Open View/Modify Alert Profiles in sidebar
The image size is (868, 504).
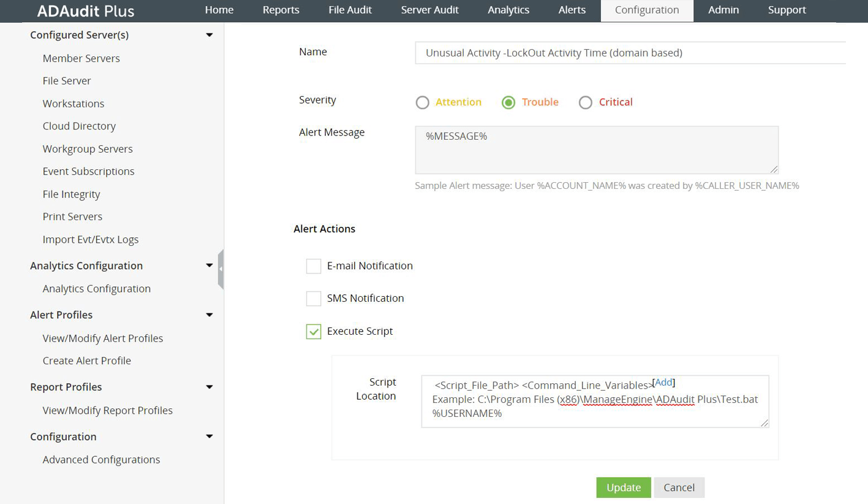point(103,338)
